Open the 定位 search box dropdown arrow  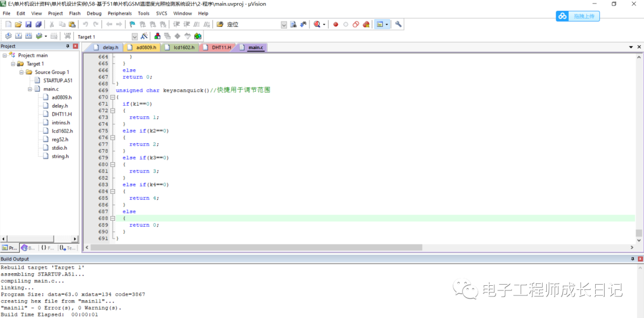(x=284, y=25)
